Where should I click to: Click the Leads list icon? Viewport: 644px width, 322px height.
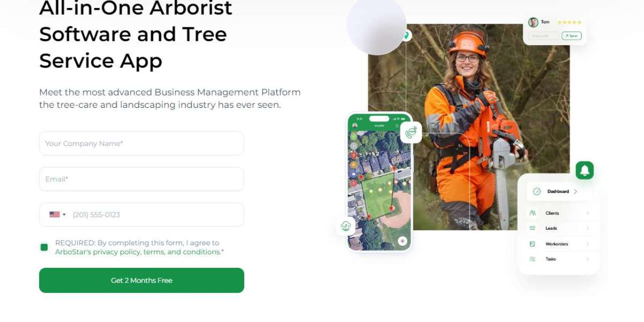(532, 228)
